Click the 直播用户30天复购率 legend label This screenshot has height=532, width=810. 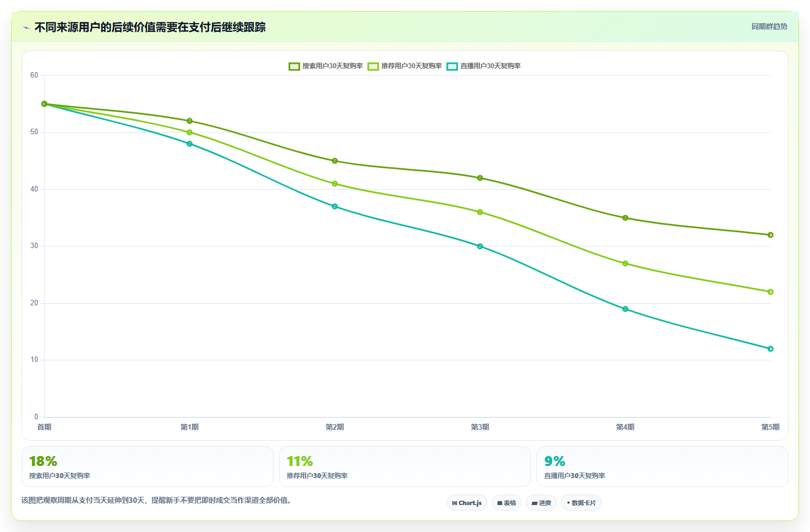[x=491, y=66]
